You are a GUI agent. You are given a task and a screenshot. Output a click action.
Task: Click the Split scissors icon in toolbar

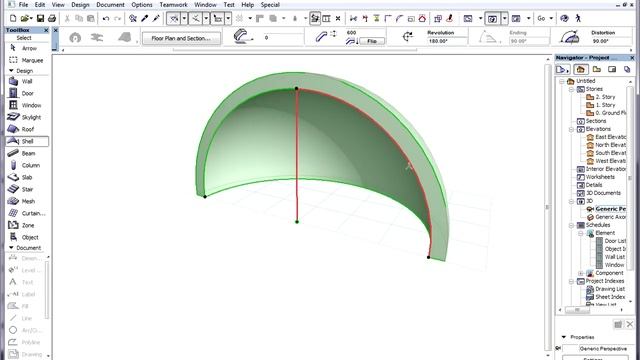pyautogui.click(x=353, y=18)
